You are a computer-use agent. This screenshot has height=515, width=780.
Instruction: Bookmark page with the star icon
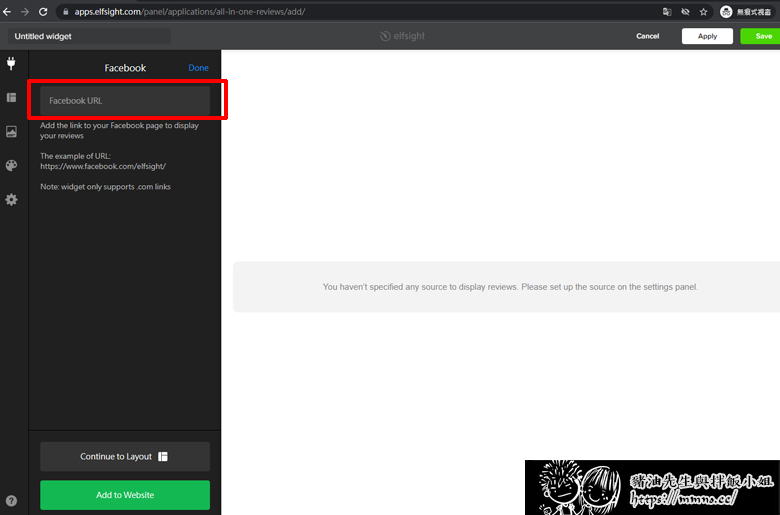703,12
